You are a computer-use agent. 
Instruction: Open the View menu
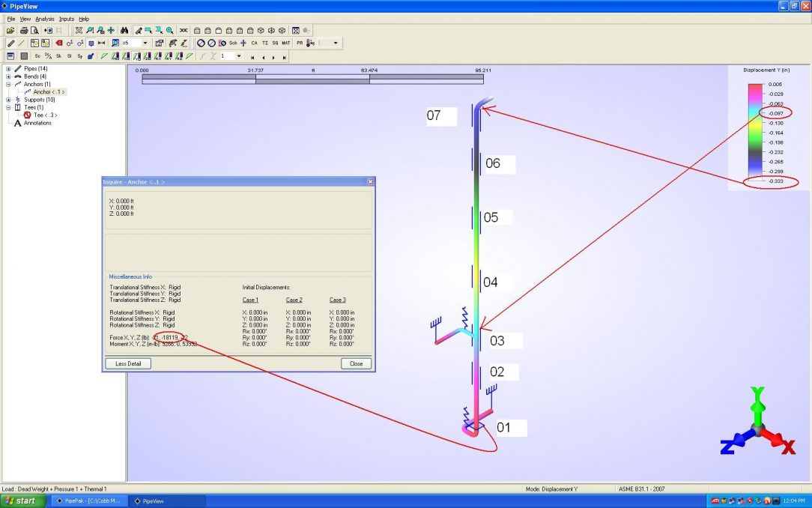tap(25, 19)
